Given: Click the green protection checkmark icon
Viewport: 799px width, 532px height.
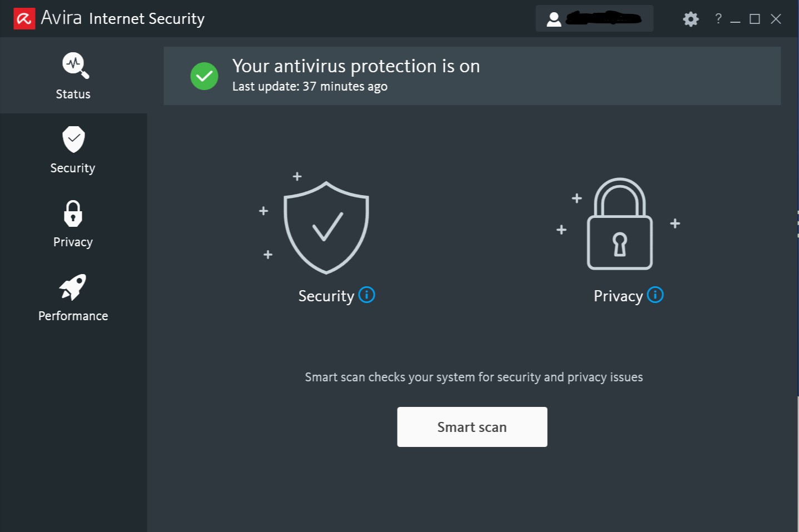Looking at the screenshot, I should pos(204,76).
